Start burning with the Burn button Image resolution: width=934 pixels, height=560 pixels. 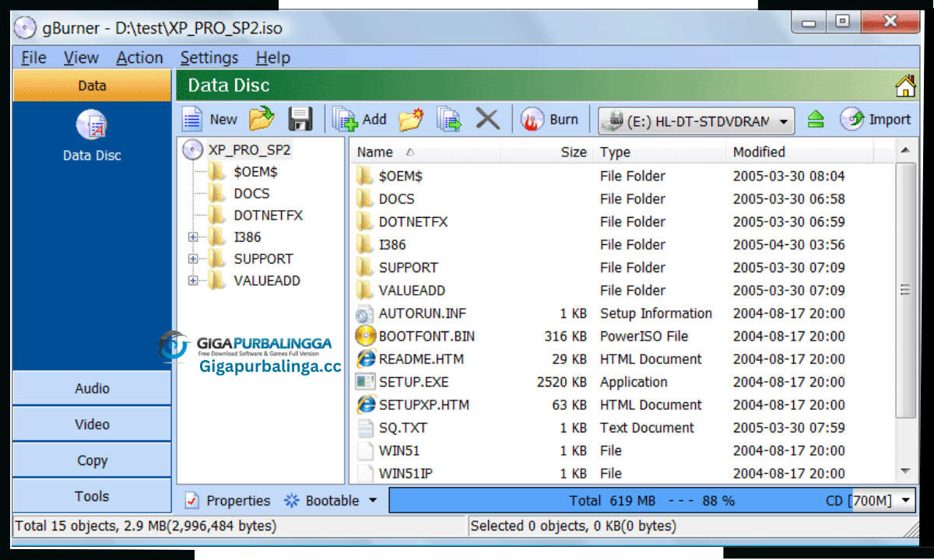pos(550,119)
